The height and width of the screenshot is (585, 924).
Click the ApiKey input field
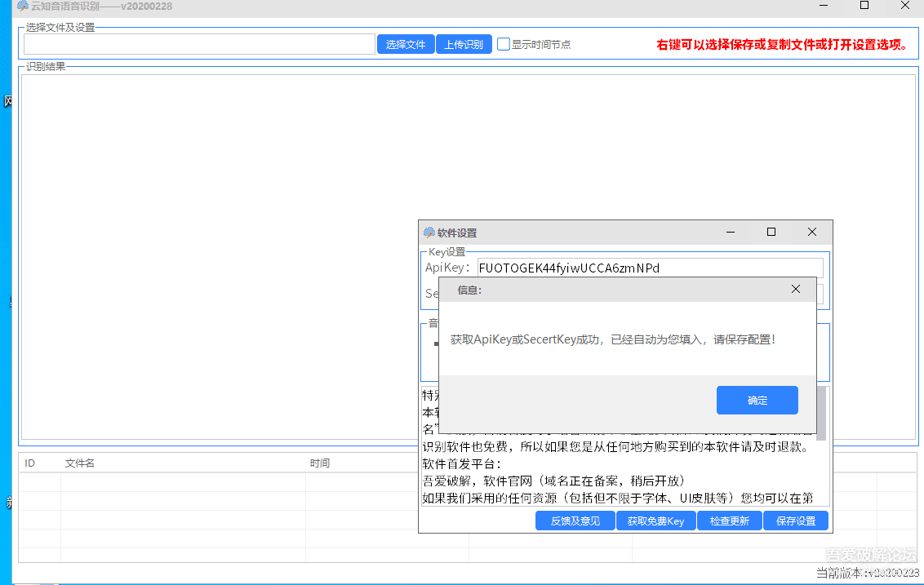(x=650, y=268)
